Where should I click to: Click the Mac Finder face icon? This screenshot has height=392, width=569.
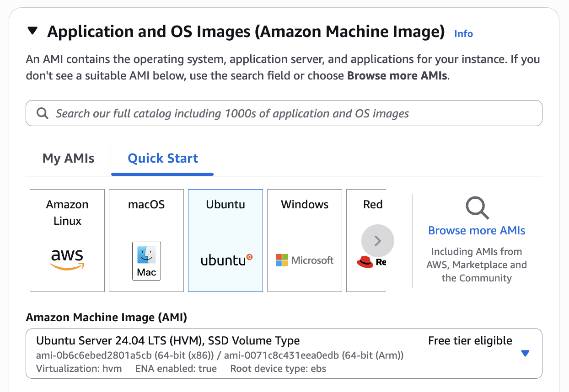(x=146, y=255)
